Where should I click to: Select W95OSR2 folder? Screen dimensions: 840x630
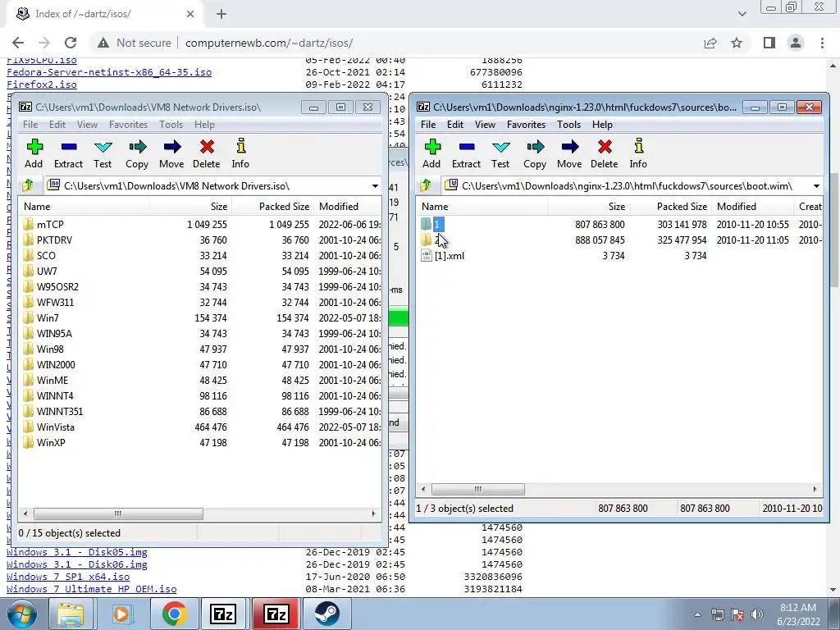(x=57, y=287)
